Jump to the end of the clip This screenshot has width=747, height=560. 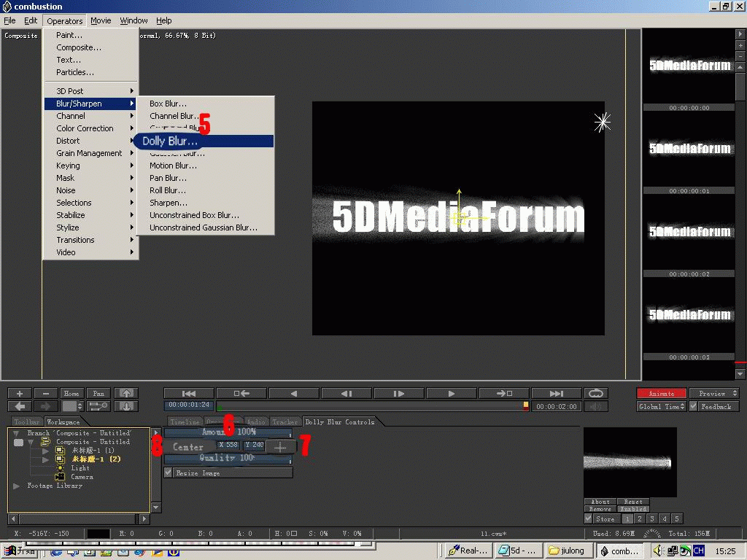tap(557, 393)
